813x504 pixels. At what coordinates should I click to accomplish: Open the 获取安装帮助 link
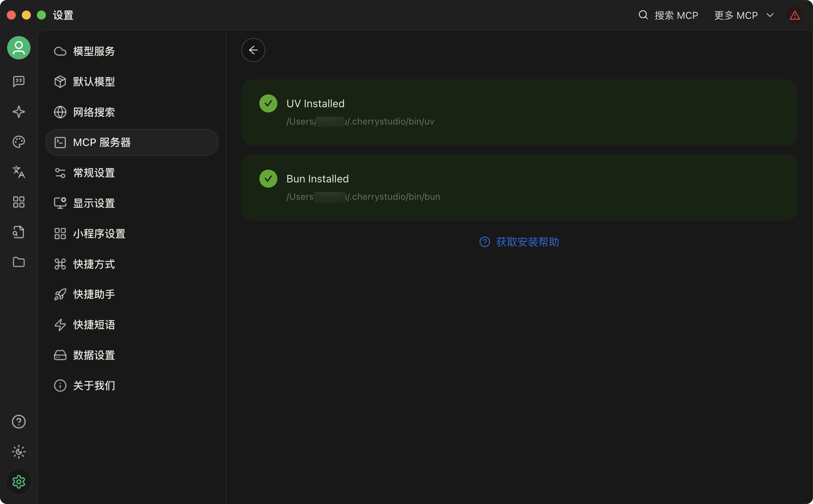tap(519, 242)
